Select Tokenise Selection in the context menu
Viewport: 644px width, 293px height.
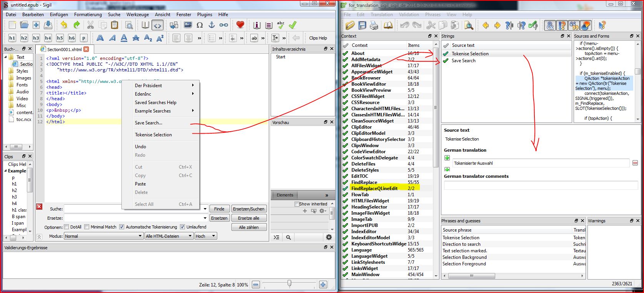(153, 135)
